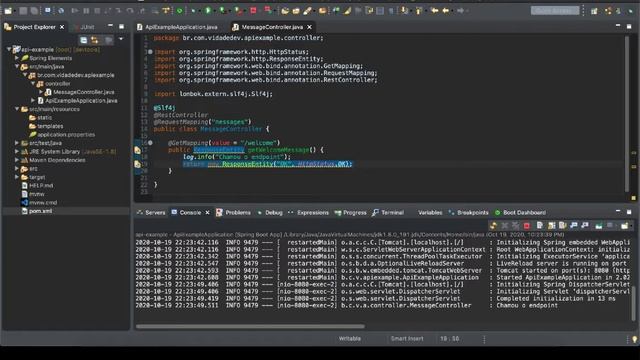Image resolution: width=640 pixels, height=360 pixels.
Task: Collapse controller package node
Action: [33, 83]
